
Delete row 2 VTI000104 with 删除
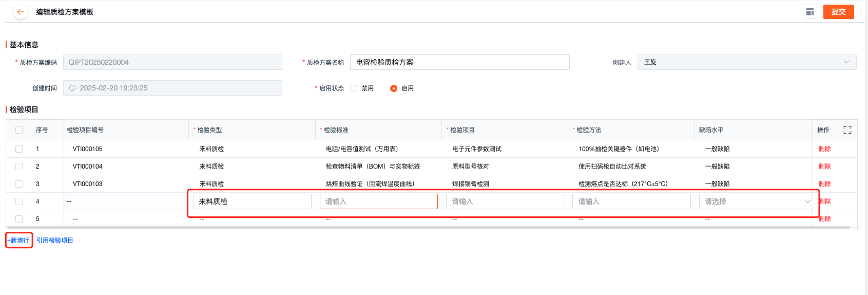(x=825, y=167)
